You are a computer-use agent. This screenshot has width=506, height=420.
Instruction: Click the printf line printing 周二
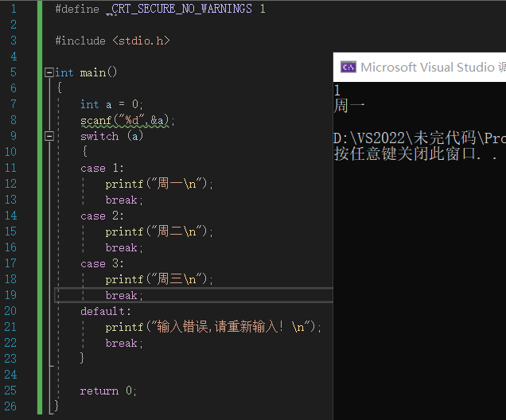(x=159, y=231)
